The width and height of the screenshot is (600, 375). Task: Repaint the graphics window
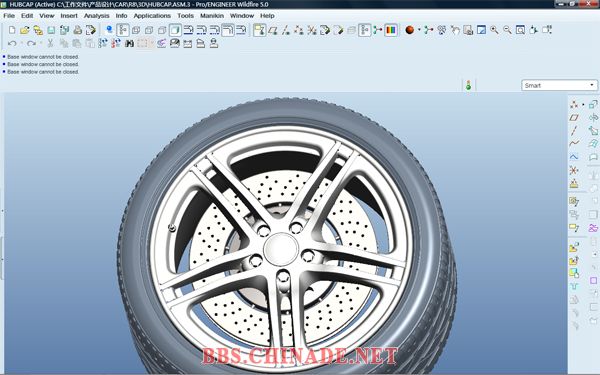(x=481, y=30)
